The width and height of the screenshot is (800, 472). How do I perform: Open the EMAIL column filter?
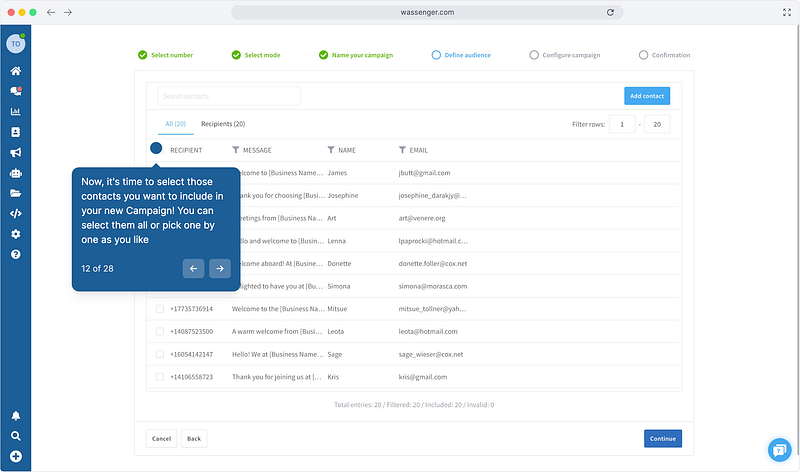coord(402,150)
